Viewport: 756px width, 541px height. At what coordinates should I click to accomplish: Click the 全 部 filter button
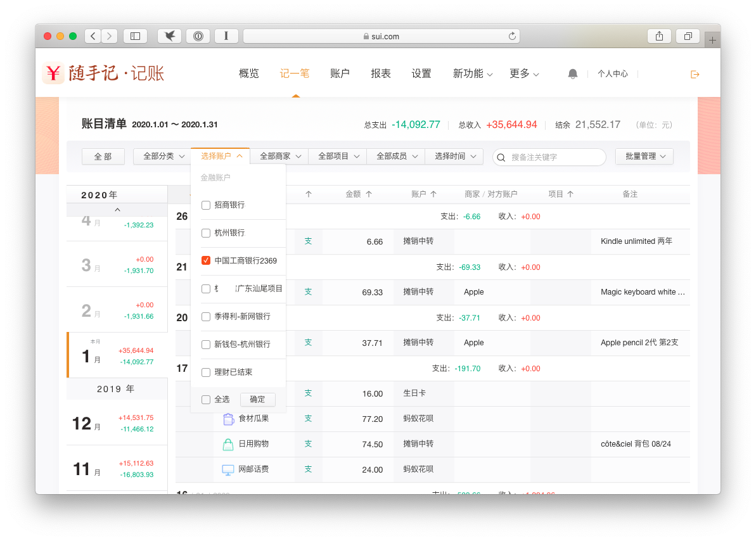click(x=103, y=156)
